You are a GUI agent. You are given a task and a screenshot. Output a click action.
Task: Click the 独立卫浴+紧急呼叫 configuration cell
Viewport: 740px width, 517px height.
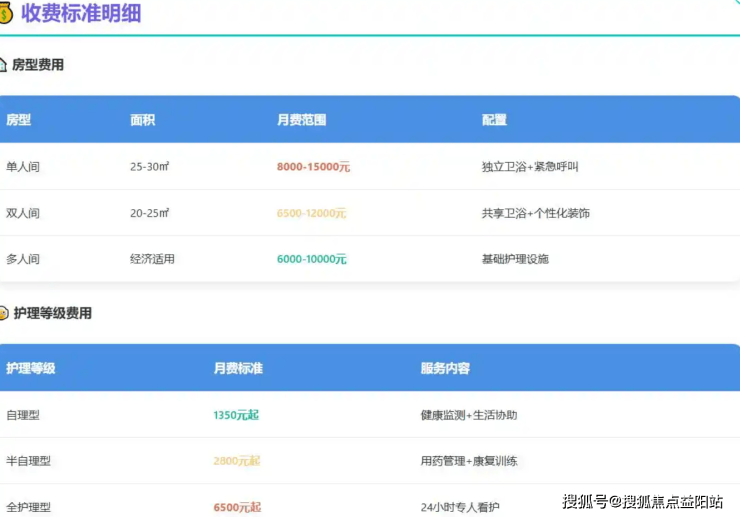pos(530,167)
